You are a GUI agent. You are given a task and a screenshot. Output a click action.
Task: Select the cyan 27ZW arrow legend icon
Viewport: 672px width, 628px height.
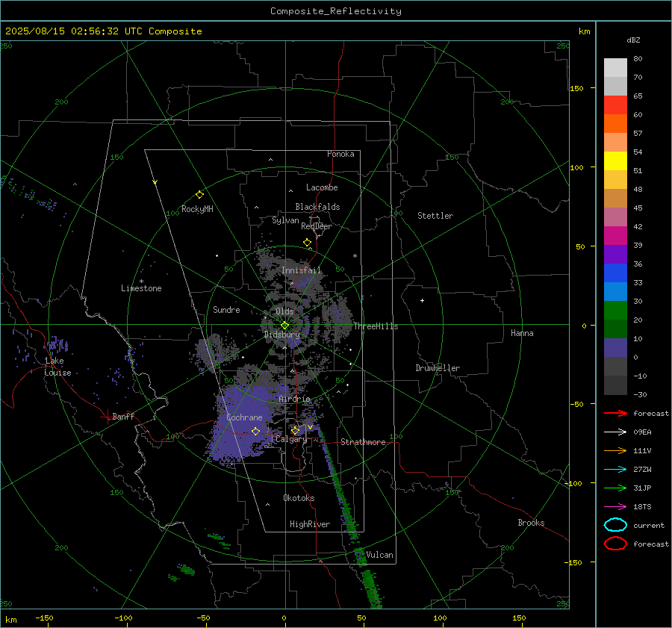pos(615,470)
